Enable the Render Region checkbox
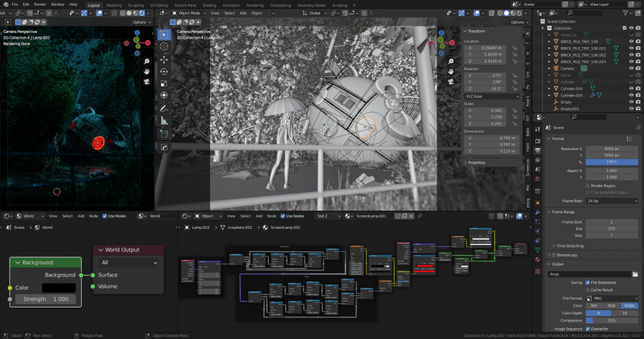This screenshot has width=644, height=339. click(x=587, y=186)
